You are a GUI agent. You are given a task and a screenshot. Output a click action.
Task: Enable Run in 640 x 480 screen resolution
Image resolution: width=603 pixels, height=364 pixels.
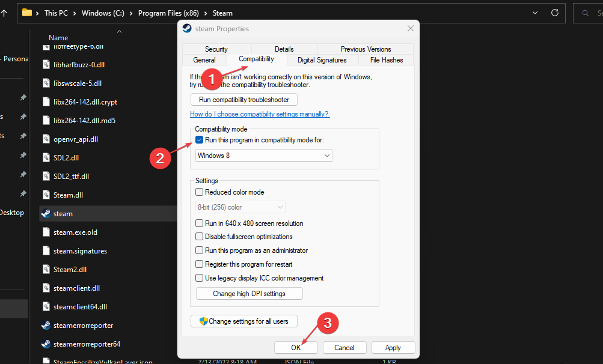point(199,223)
